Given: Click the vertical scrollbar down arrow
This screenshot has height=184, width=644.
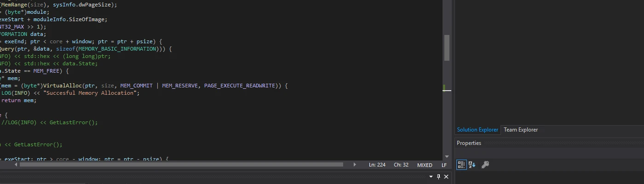Looking at the screenshot, I should (447, 156).
